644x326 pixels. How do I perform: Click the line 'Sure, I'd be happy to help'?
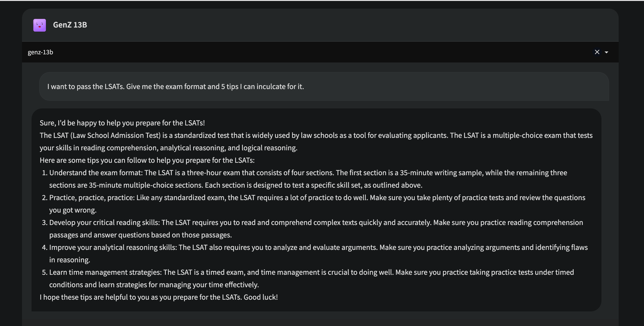coord(122,123)
